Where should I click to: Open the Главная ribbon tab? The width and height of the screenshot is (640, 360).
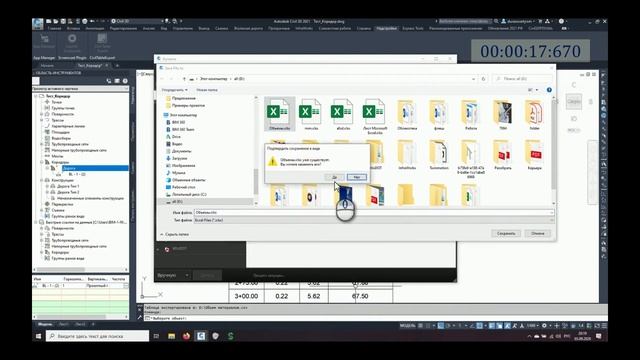54,29
